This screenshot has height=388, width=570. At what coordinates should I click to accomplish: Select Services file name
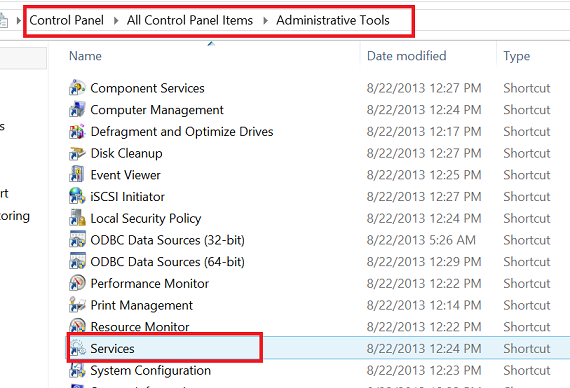pyautogui.click(x=112, y=349)
